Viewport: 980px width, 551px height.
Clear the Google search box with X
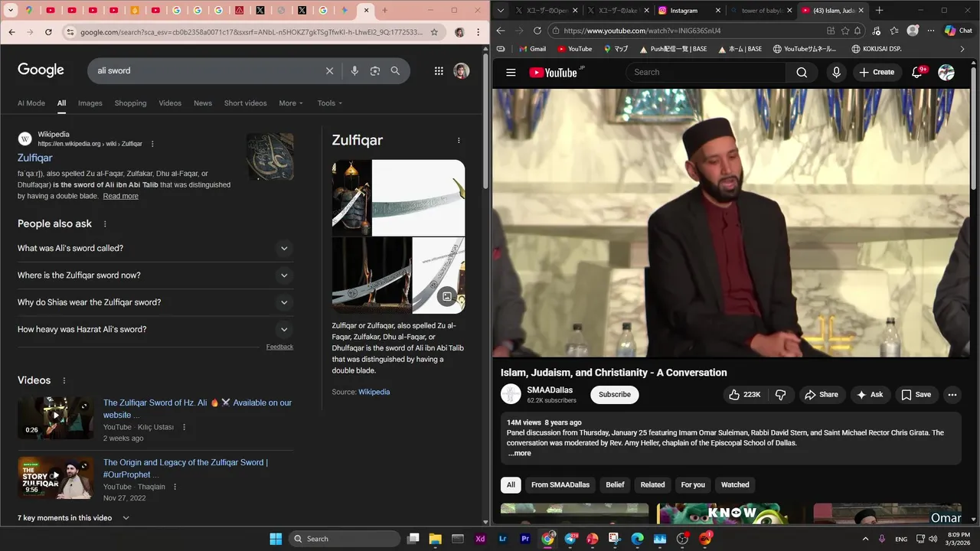329,70
